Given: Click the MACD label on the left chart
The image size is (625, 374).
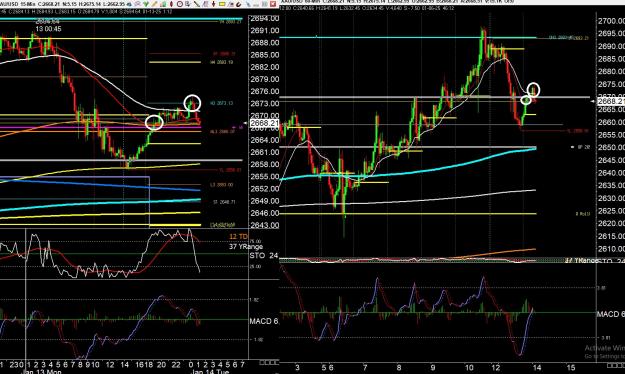Looking at the screenshot, I should point(264,321).
